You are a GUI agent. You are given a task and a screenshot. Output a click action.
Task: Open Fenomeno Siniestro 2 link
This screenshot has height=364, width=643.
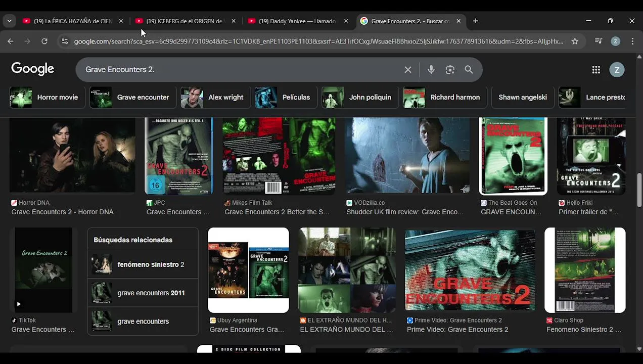584,330
